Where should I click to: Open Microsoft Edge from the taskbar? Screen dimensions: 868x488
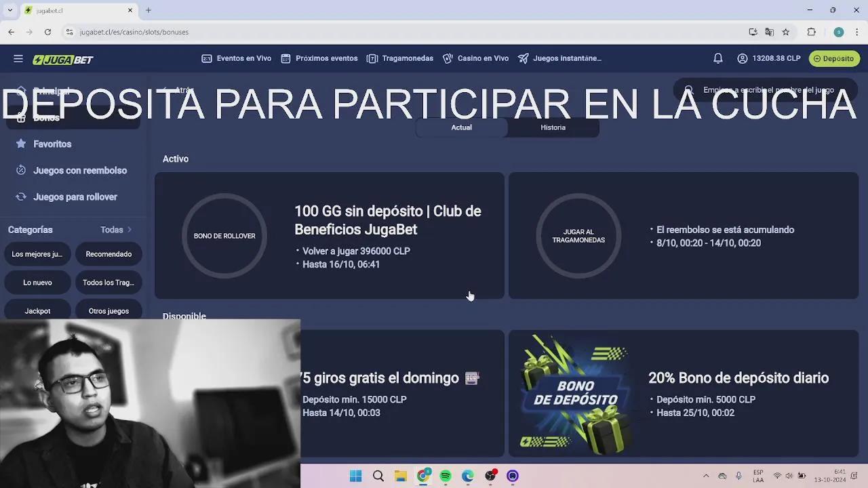468,476
